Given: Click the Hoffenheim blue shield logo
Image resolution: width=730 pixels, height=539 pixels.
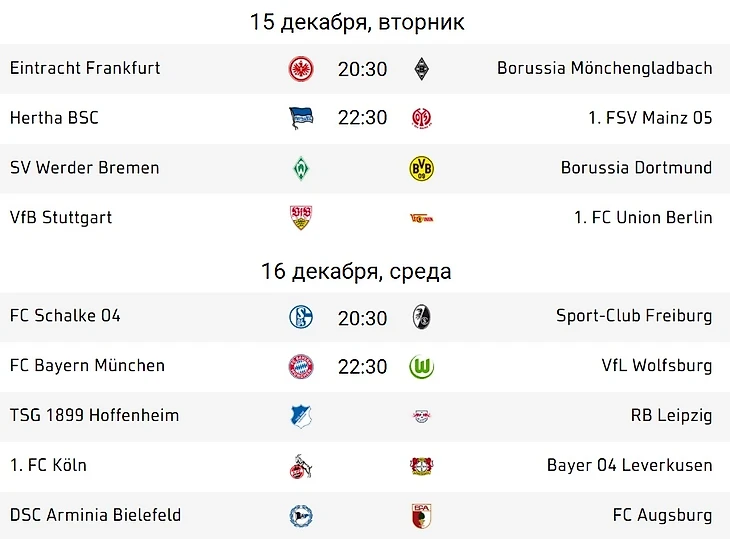Looking at the screenshot, I should (301, 417).
